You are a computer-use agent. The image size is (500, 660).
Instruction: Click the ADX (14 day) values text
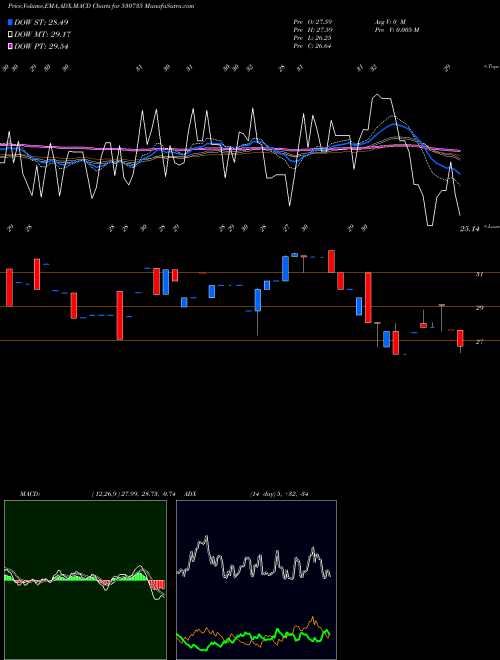[x=279, y=494]
